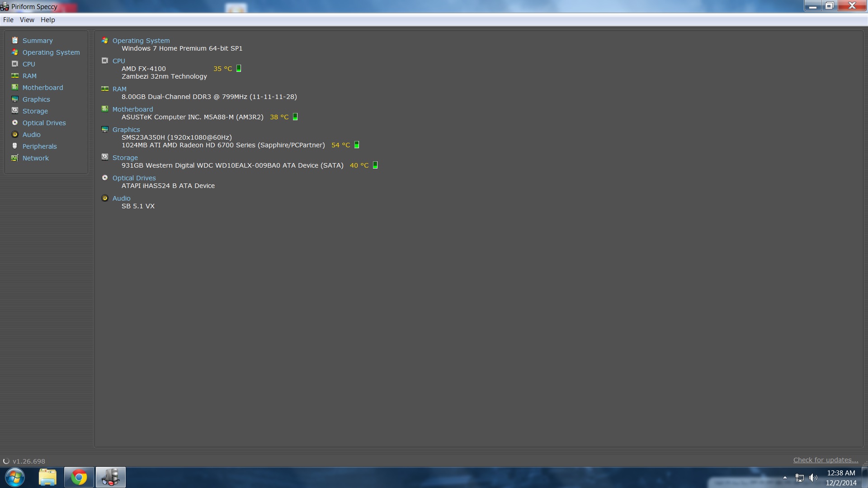Launch Google Chrome from the taskbar
This screenshot has height=488, width=868.
[79, 477]
